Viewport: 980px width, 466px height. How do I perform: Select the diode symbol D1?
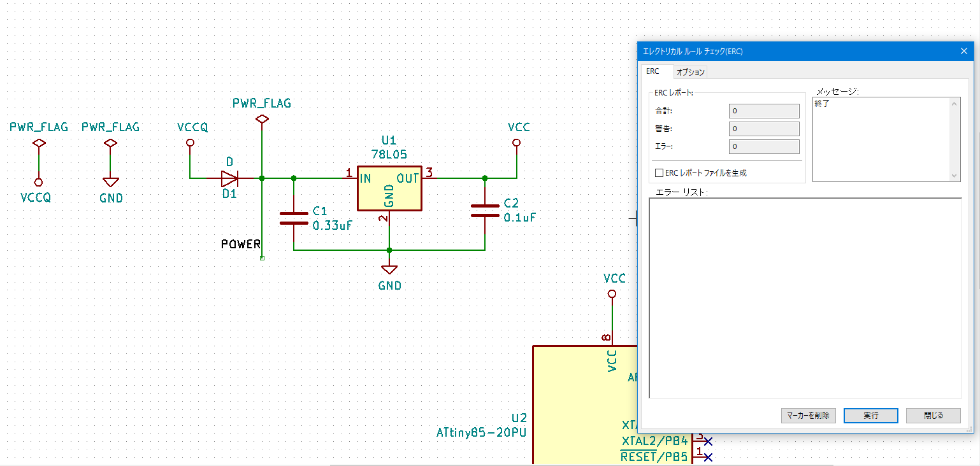click(x=229, y=178)
